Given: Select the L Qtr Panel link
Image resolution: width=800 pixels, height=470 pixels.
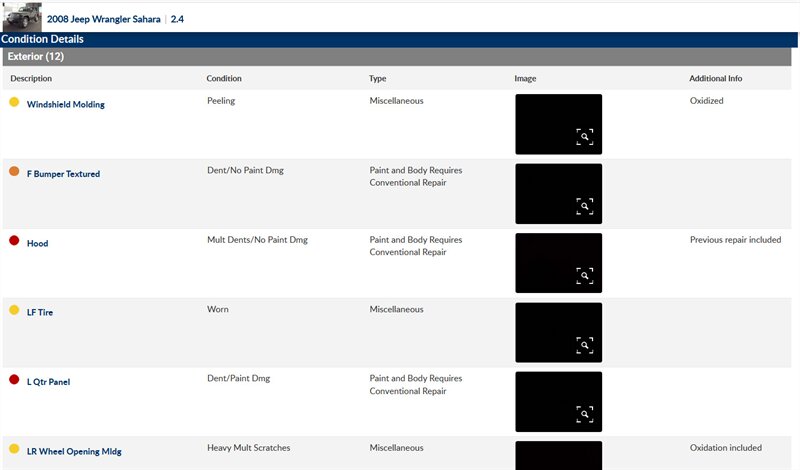Looking at the screenshot, I should point(48,382).
